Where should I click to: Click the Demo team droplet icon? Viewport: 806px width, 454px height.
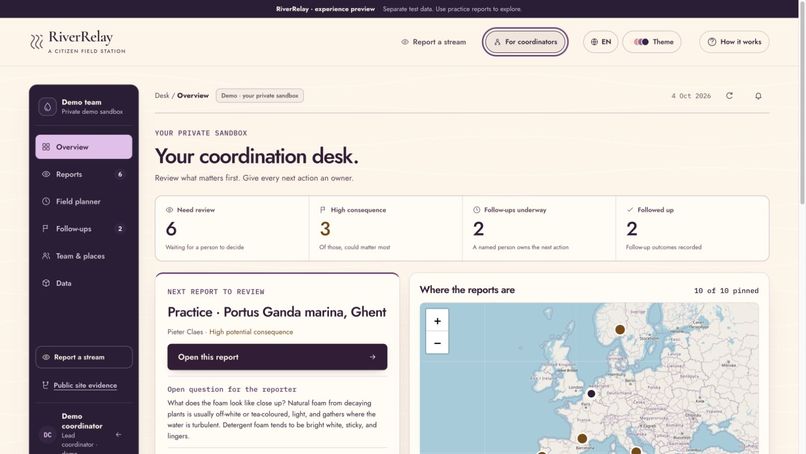click(47, 106)
